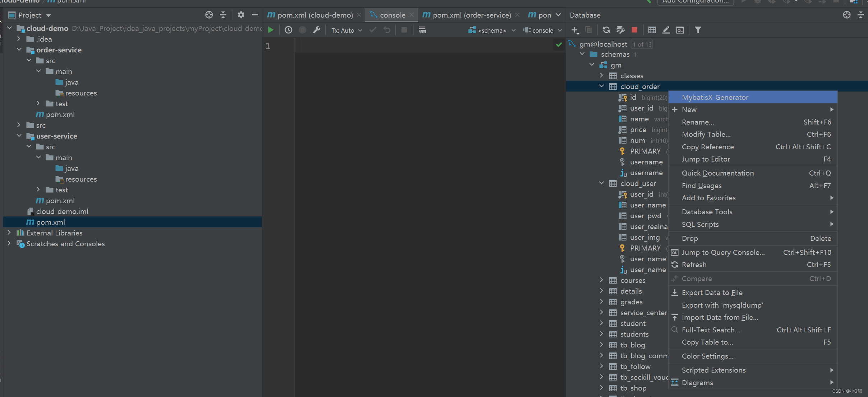Expand the courses table node
Screen dimensions: 868x397
(601, 280)
